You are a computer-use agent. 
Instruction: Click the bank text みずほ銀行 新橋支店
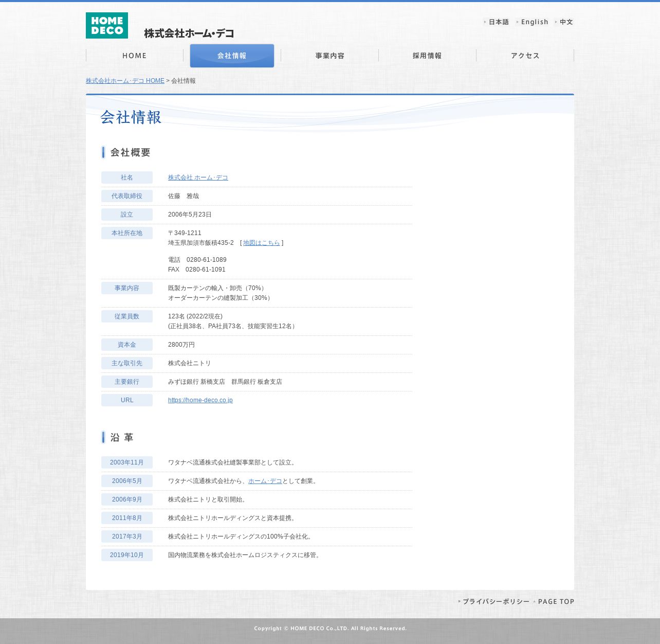(196, 382)
